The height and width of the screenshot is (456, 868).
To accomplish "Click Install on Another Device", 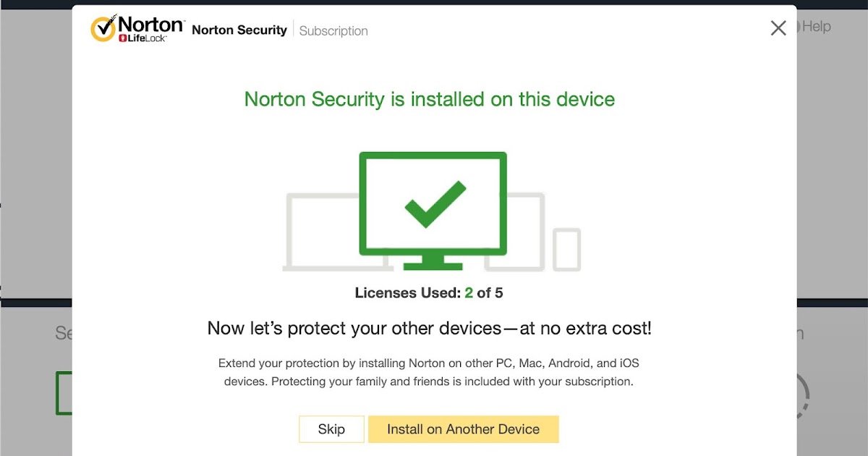I will point(463,428).
